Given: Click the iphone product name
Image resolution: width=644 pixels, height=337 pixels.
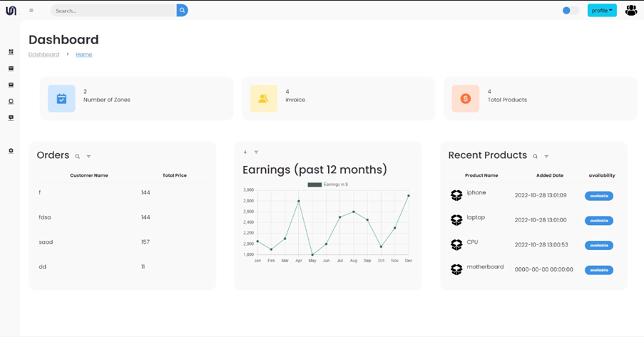Looking at the screenshot, I should coord(476,192).
